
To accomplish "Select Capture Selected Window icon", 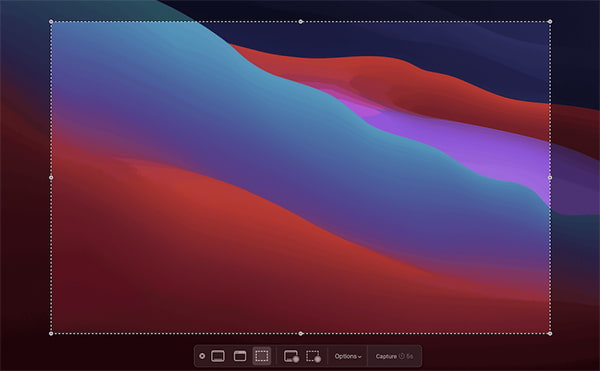I will [240, 356].
